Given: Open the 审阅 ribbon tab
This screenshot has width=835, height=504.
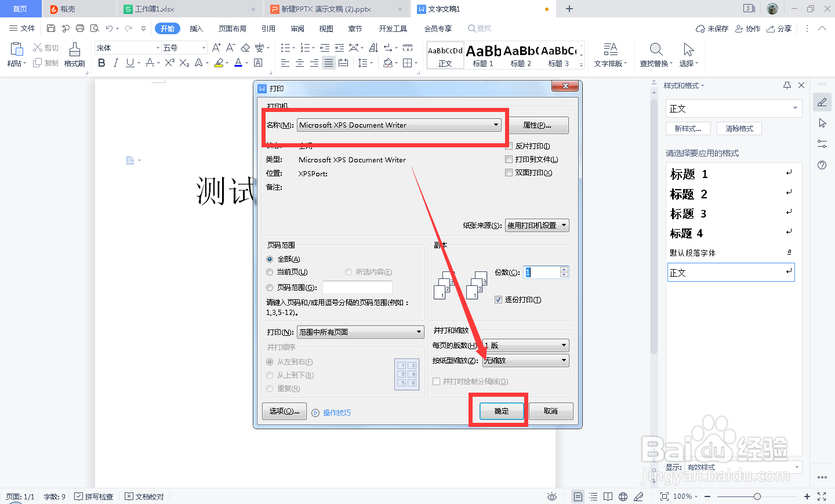Looking at the screenshot, I should click(x=297, y=27).
